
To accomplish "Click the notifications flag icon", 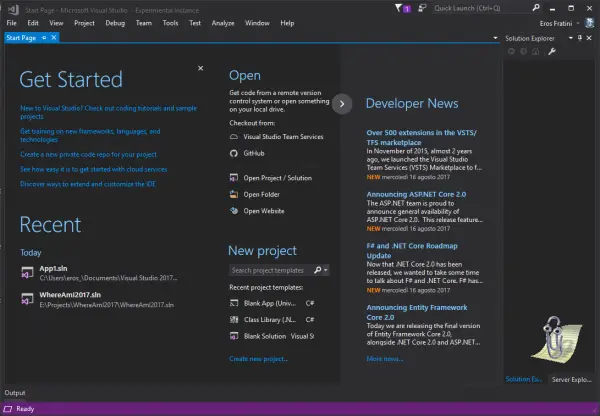I will 398,8.
